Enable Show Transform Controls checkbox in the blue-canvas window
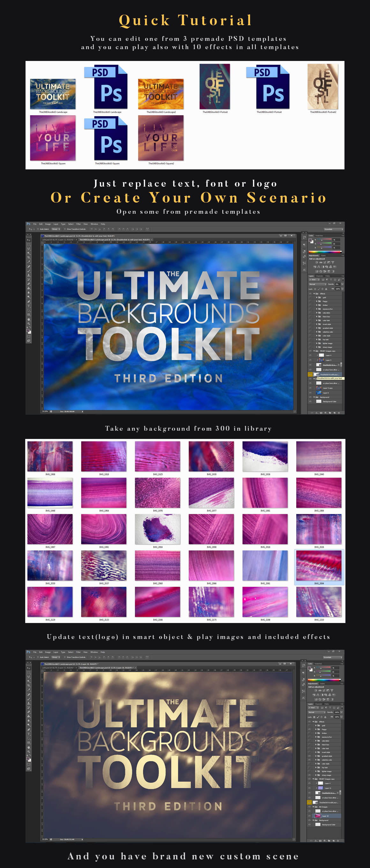Screen dimensions: 370x868 (65, 229)
